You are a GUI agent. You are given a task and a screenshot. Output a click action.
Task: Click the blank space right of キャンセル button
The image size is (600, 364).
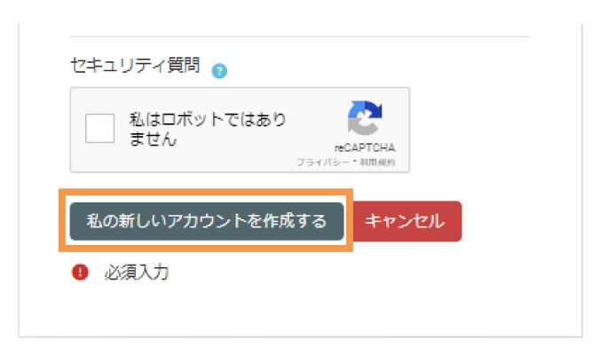520,221
